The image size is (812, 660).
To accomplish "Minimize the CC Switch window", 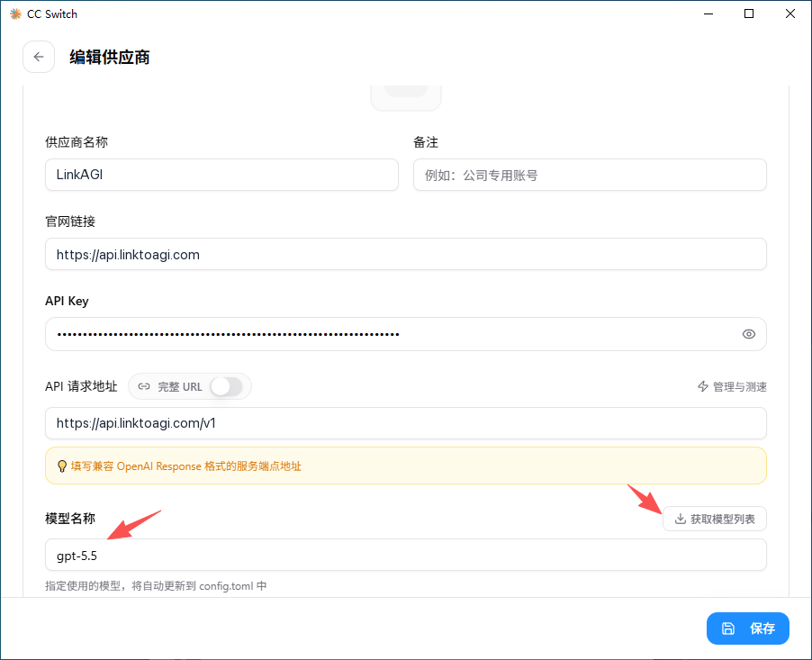I will click(x=708, y=14).
